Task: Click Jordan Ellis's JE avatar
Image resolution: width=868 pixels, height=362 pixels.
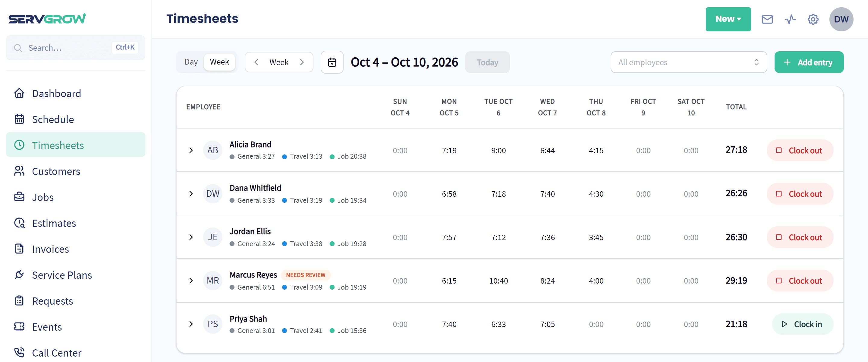Action: pos(212,237)
